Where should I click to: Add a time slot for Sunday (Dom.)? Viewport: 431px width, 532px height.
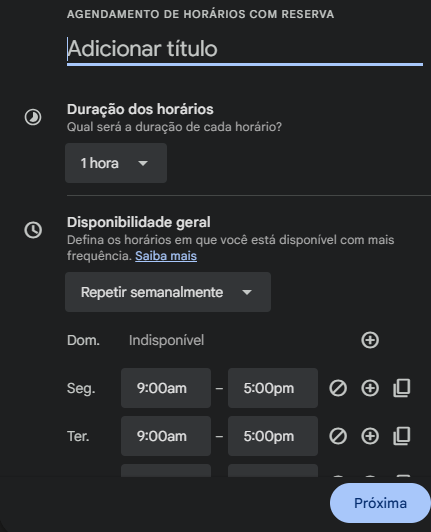click(x=370, y=340)
